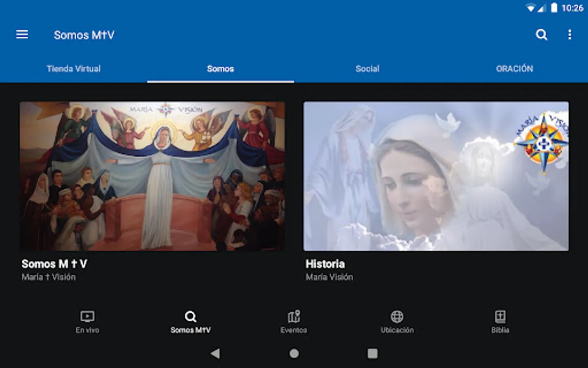Screen dimensions: 588x368
Task: Tap the battery status icon
Action: (554, 8)
